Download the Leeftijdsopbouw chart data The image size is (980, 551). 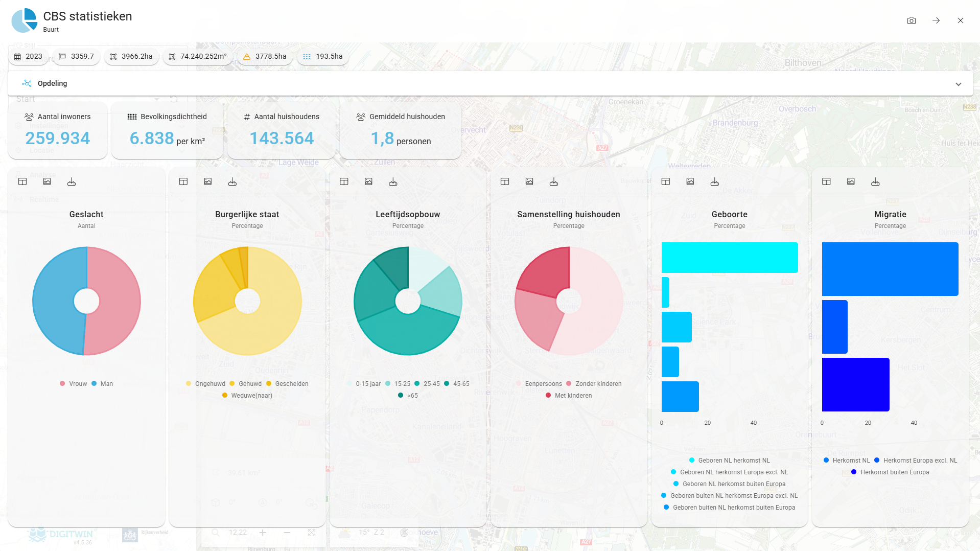pyautogui.click(x=393, y=181)
